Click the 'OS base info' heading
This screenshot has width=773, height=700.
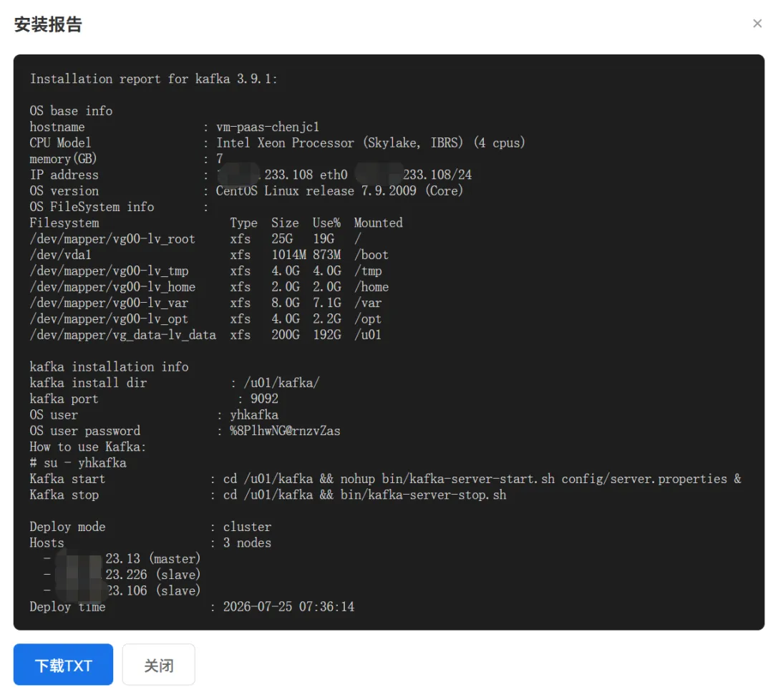click(x=71, y=111)
